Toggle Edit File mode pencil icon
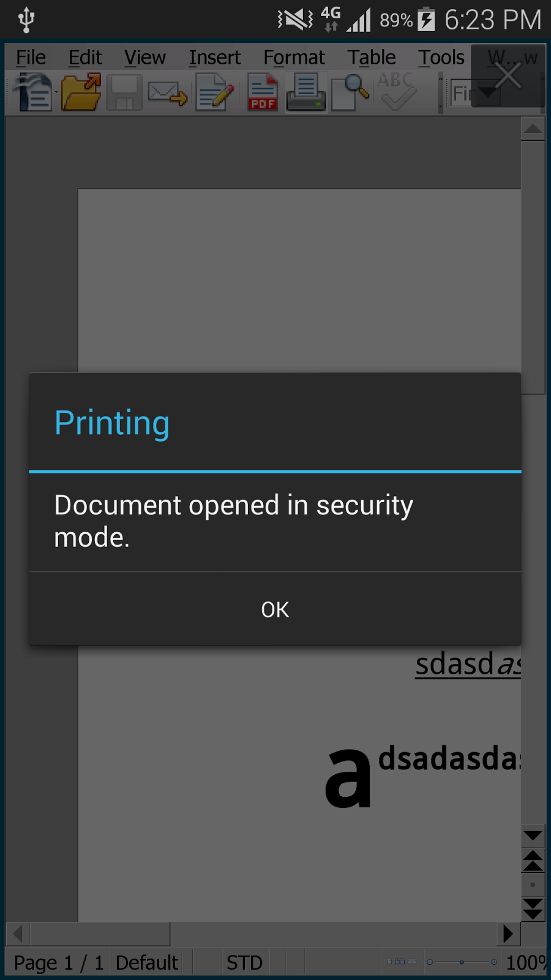The image size is (551, 980). click(x=214, y=92)
